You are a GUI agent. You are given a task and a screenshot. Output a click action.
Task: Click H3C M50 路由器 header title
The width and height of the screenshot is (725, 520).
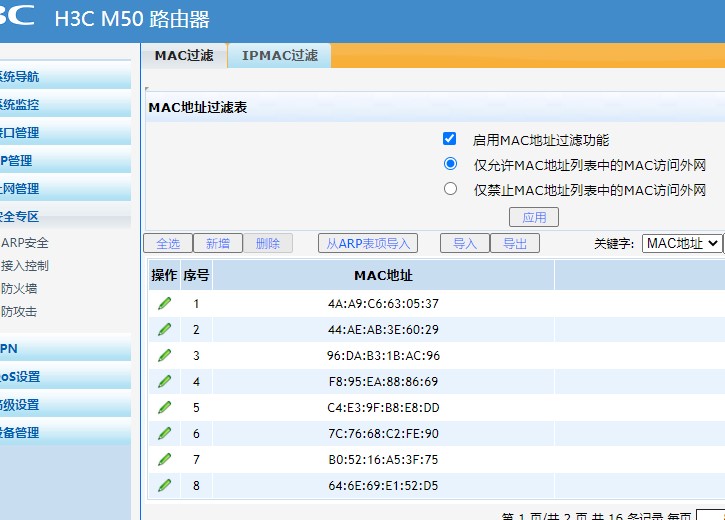[x=132, y=19]
